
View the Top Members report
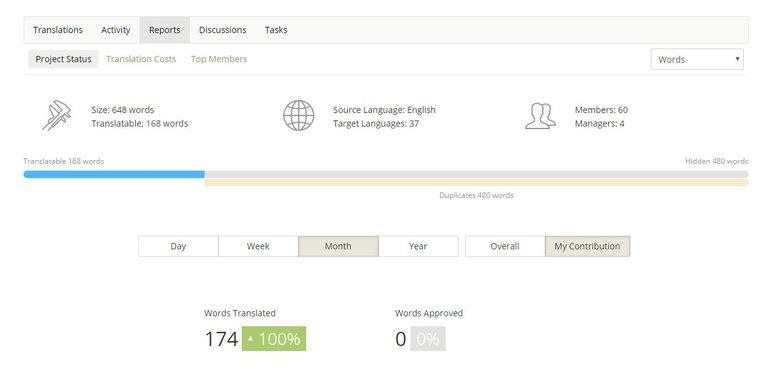coord(219,59)
